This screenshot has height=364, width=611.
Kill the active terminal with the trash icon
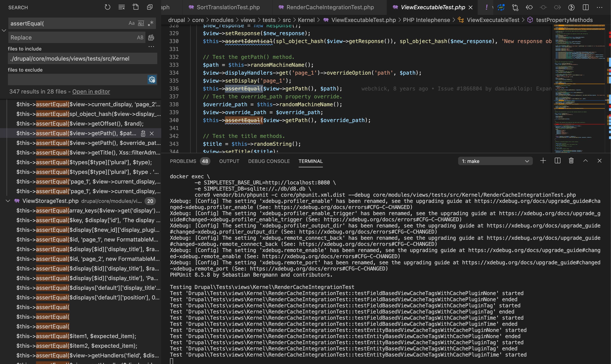point(571,161)
